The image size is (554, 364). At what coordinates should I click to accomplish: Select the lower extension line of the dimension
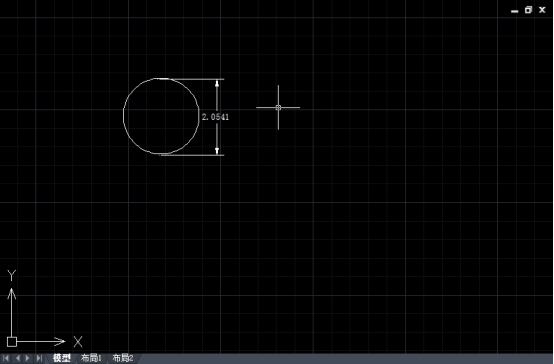[x=193, y=155]
